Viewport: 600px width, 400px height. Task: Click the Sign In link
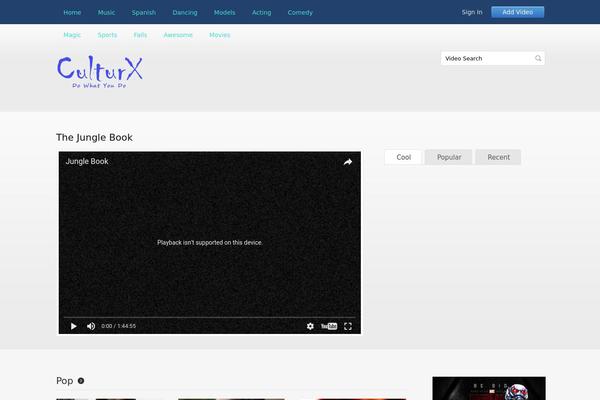(x=472, y=12)
